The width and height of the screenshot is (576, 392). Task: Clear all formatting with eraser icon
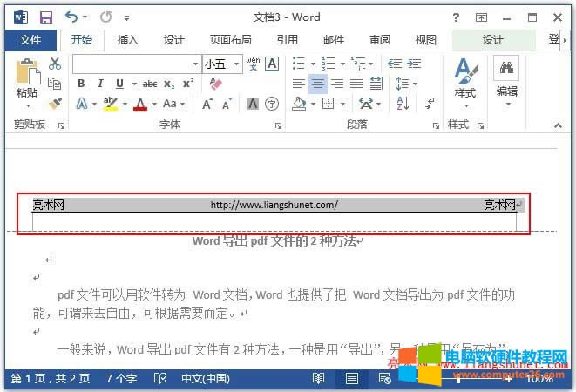216,84
